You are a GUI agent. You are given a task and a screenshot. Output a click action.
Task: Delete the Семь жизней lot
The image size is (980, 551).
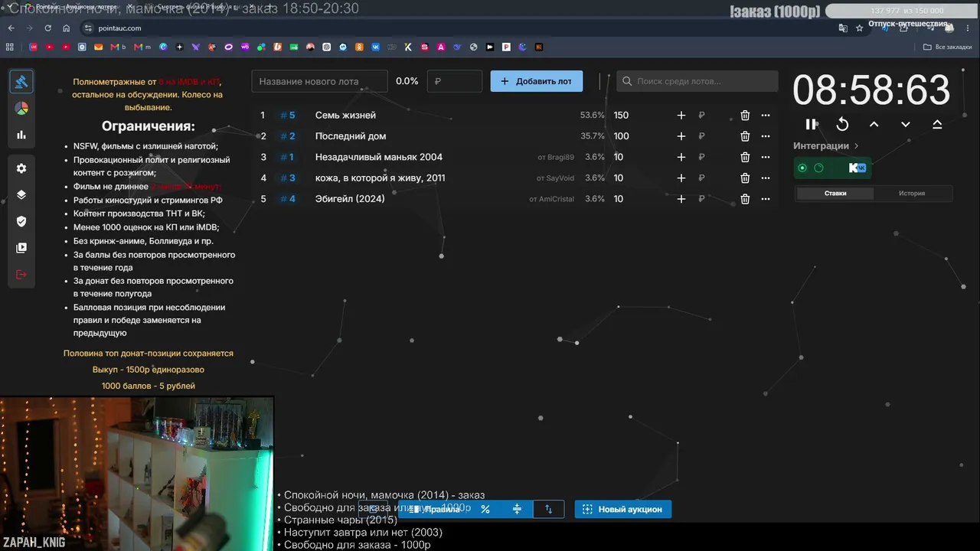pyautogui.click(x=745, y=116)
